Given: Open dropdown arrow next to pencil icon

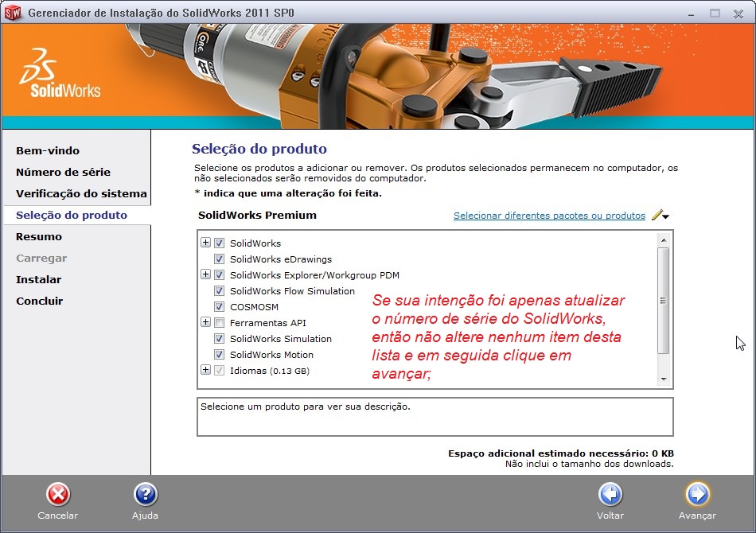Looking at the screenshot, I should click(666, 217).
